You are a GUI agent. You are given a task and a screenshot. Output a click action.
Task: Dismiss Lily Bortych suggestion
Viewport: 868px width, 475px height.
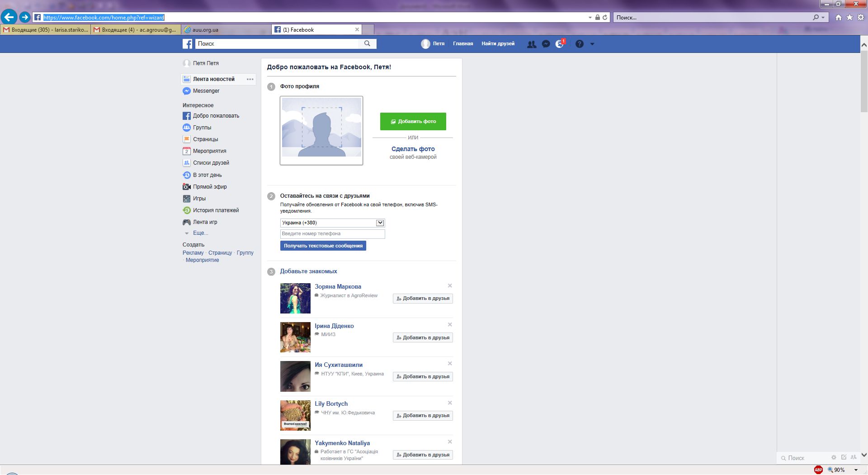[x=450, y=403]
